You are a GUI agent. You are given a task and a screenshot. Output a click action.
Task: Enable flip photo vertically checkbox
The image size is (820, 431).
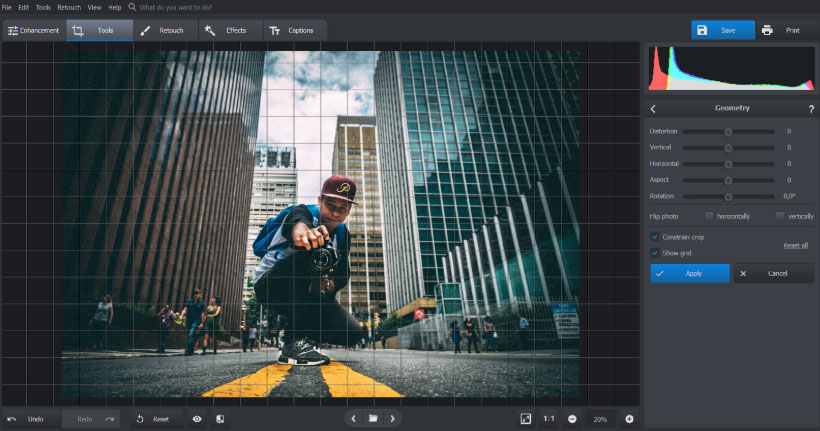click(780, 216)
